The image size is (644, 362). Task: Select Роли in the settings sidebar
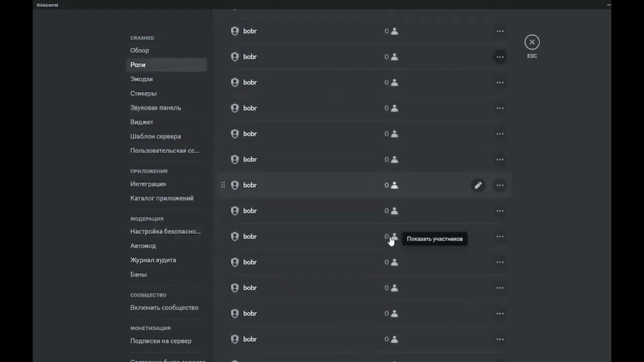pyautogui.click(x=138, y=65)
